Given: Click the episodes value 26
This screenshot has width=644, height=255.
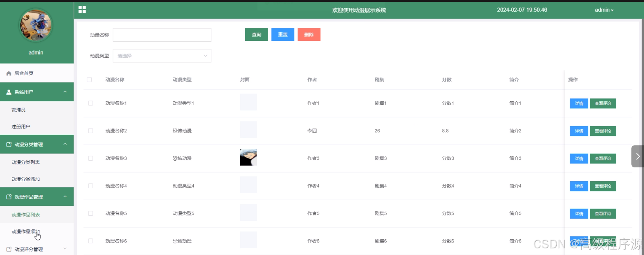Looking at the screenshot, I should coord(377,131).
